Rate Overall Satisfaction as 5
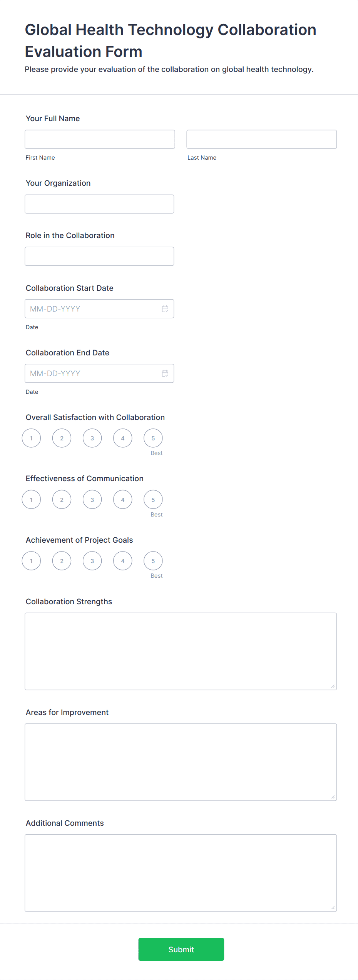 [153, 438]
